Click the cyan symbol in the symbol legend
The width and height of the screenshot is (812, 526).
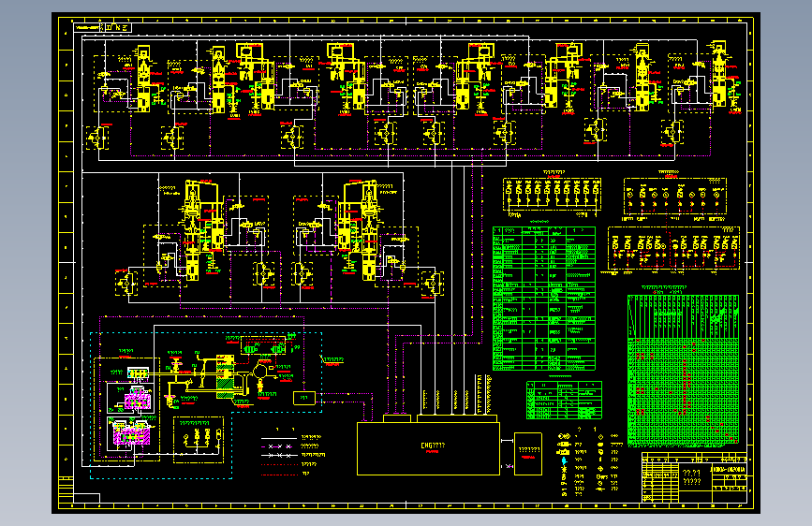click(564, 460)
